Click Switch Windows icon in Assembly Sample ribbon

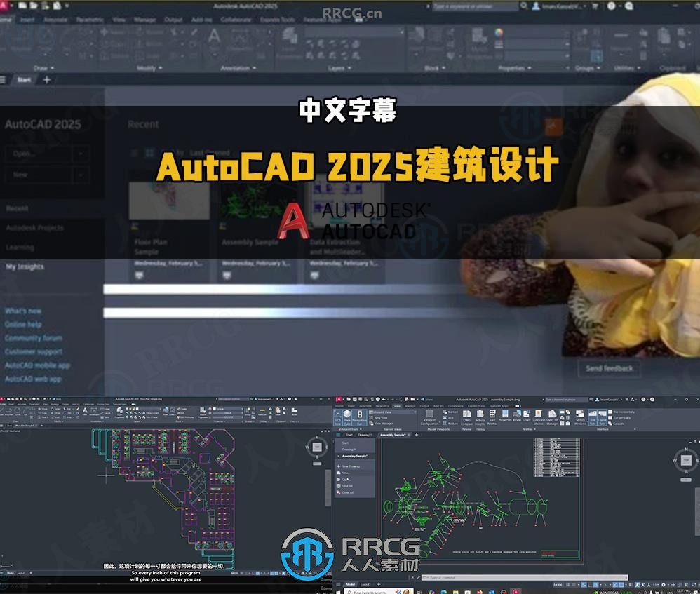coord(580,417)
